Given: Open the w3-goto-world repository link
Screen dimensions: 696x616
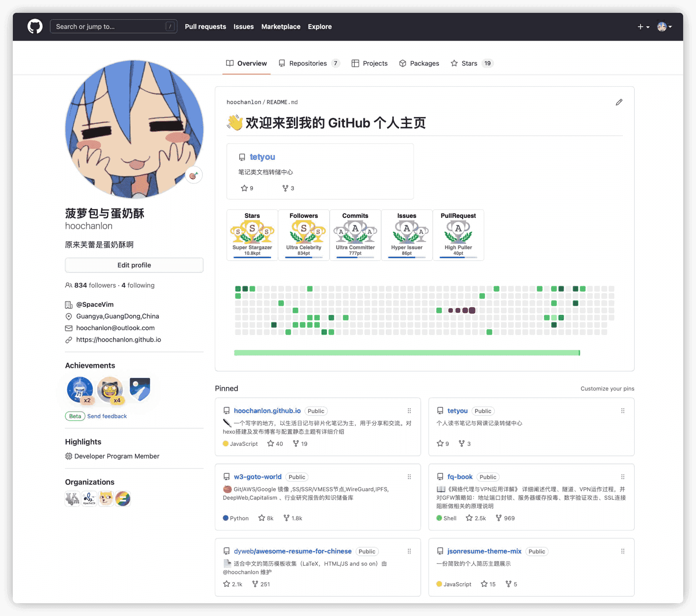Looking at the screenshot, I should pos(257,477).
